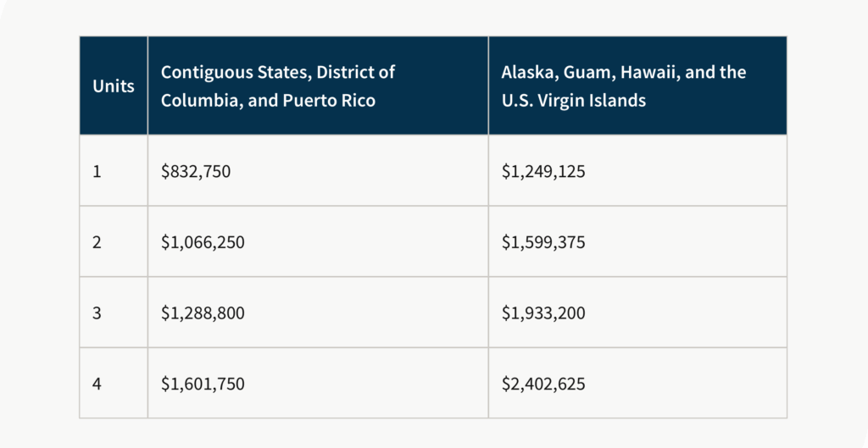Click 'U.S. Virgin Islands' in the header
Viewport: 868px width, 448px height.
pyautogui.click(x=573, y=101)
